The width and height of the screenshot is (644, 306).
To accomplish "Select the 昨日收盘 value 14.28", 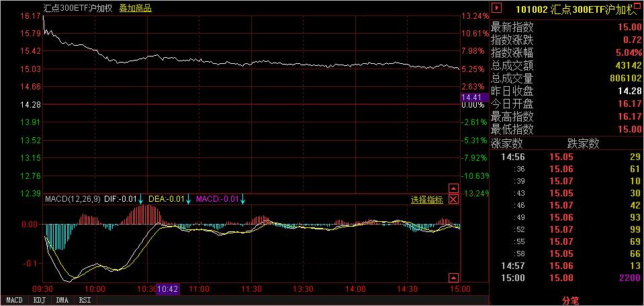I will pos(629,91).
